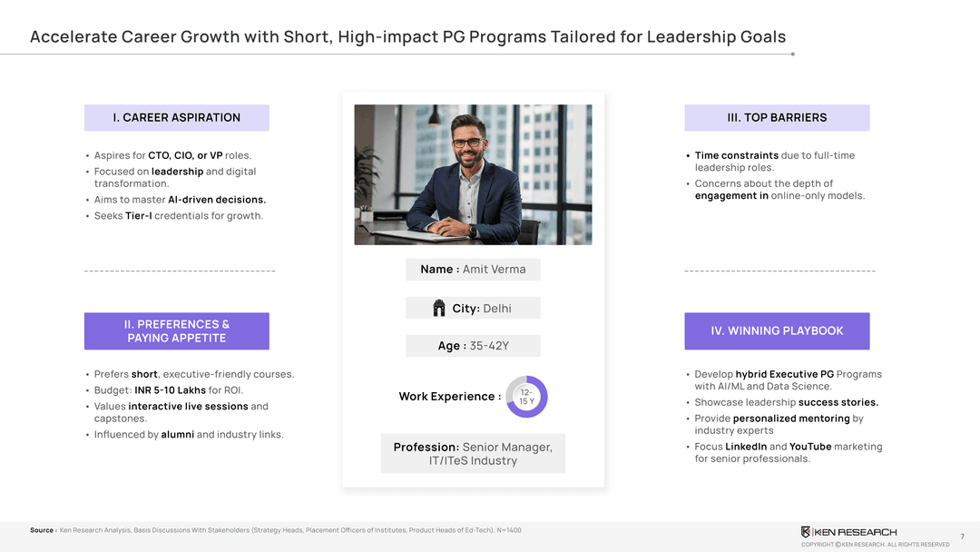
Task: Click the Ken Research logo
Action: 848,532
